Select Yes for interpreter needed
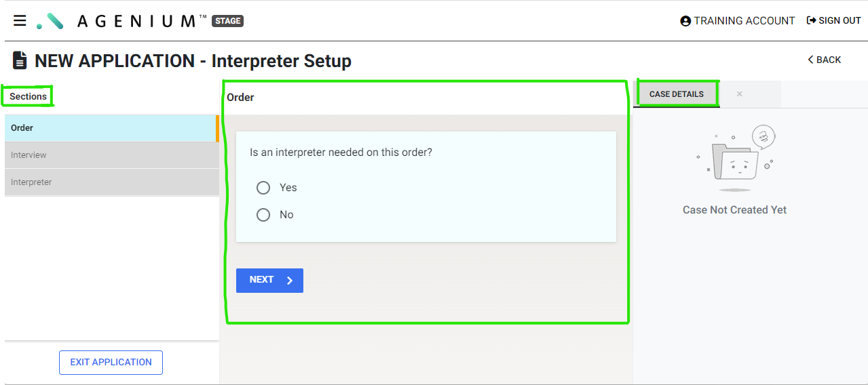868x385 pixels. [x=263, y=188]
